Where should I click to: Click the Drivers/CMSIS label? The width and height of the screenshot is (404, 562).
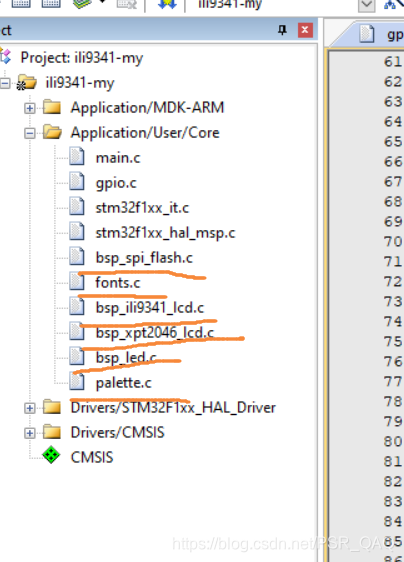click(x=118, y=433)
